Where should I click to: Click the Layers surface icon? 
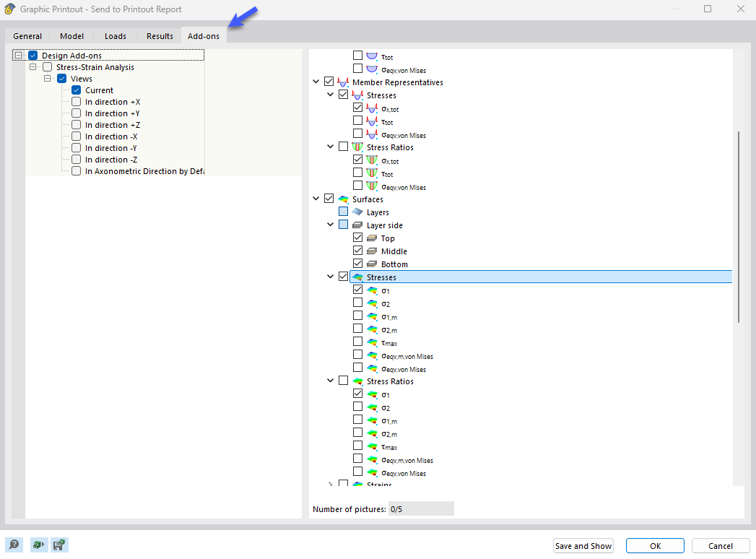[358, 211]
